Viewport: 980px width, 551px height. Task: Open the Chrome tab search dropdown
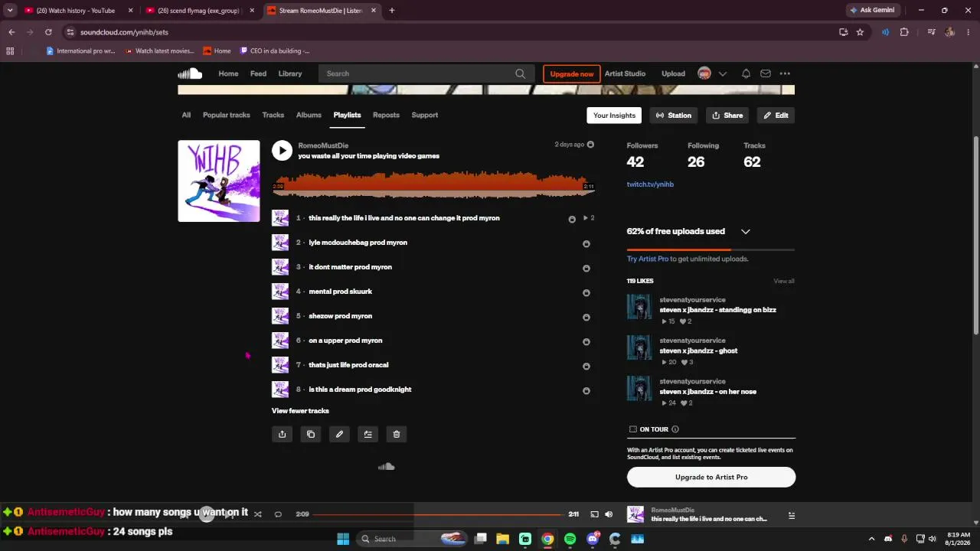(x=10, y=11)
